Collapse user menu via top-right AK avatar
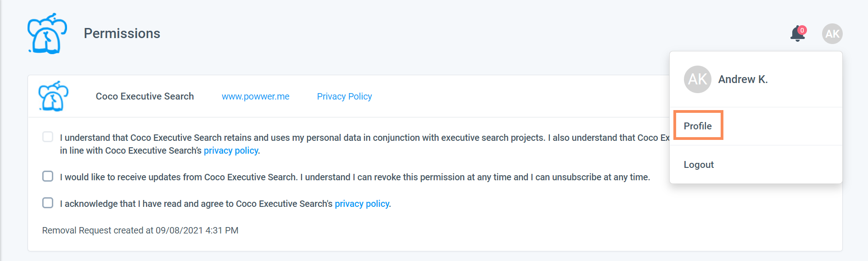This screenshot has height=261, width=868. [x=832, y=34]
